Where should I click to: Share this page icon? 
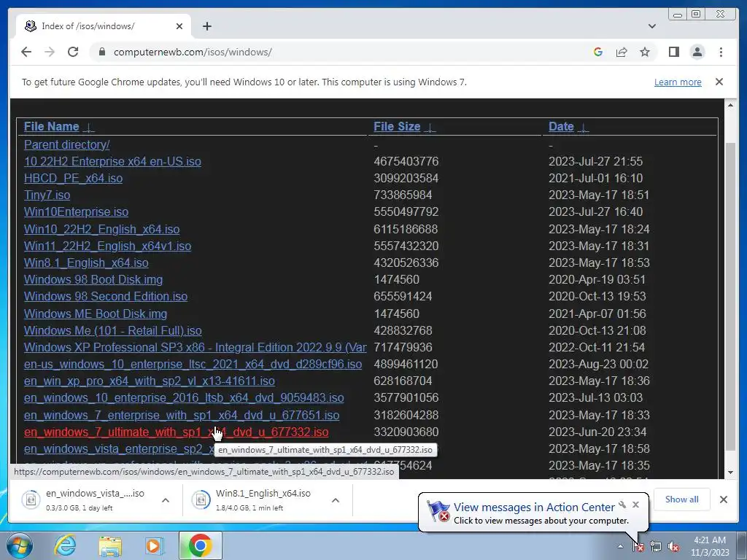pos(622,52)
